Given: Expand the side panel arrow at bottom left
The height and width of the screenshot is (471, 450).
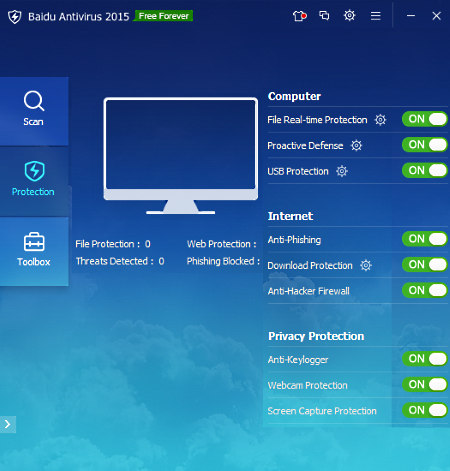Looking at the screenshot, I should pos(8,424).
